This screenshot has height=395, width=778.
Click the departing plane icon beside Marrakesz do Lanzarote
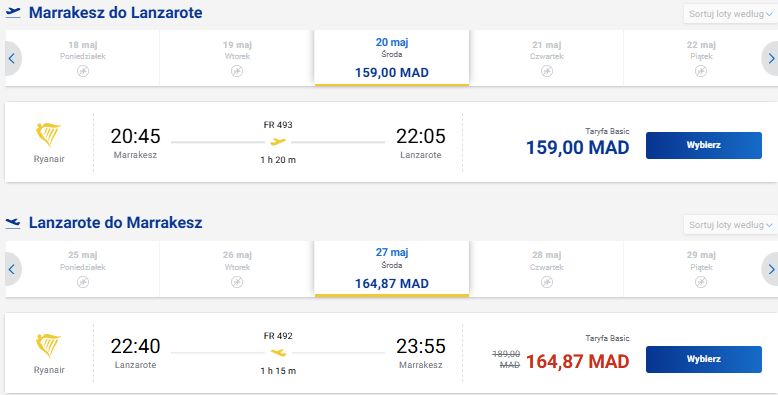coord(13,13)
